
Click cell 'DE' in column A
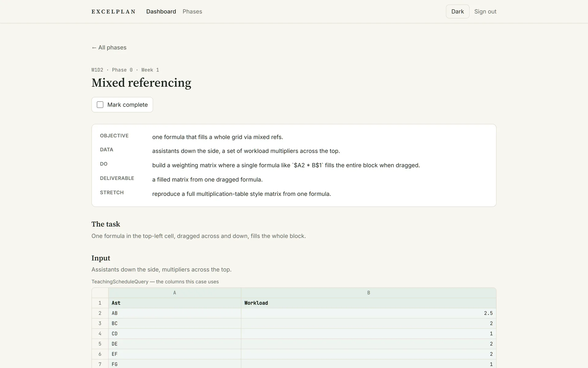[x=175, y=344]
